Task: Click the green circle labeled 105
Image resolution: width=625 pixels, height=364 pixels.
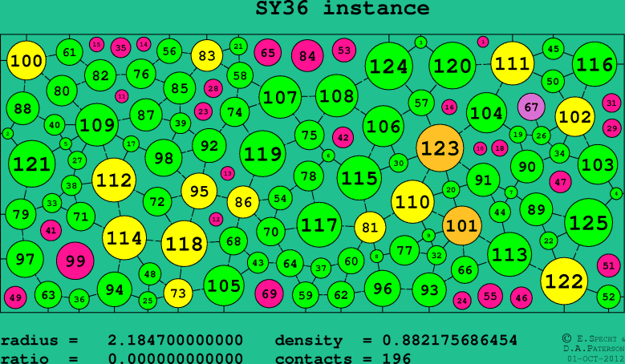Action: (x=224, y=285)
